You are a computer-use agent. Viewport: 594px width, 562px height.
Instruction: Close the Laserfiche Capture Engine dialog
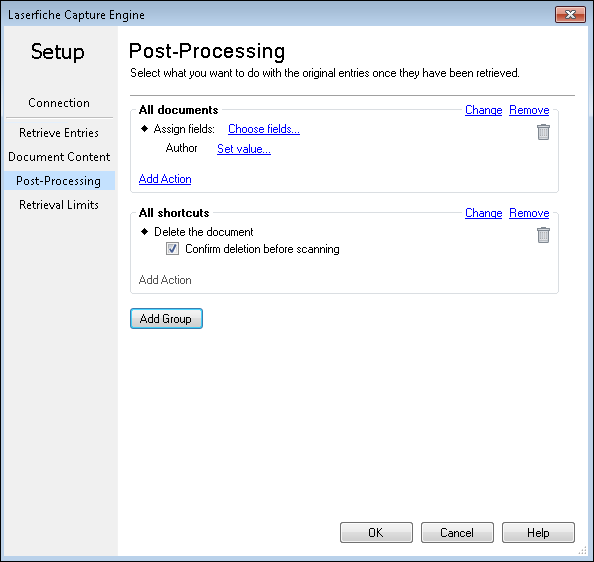[x=570, y=14]
